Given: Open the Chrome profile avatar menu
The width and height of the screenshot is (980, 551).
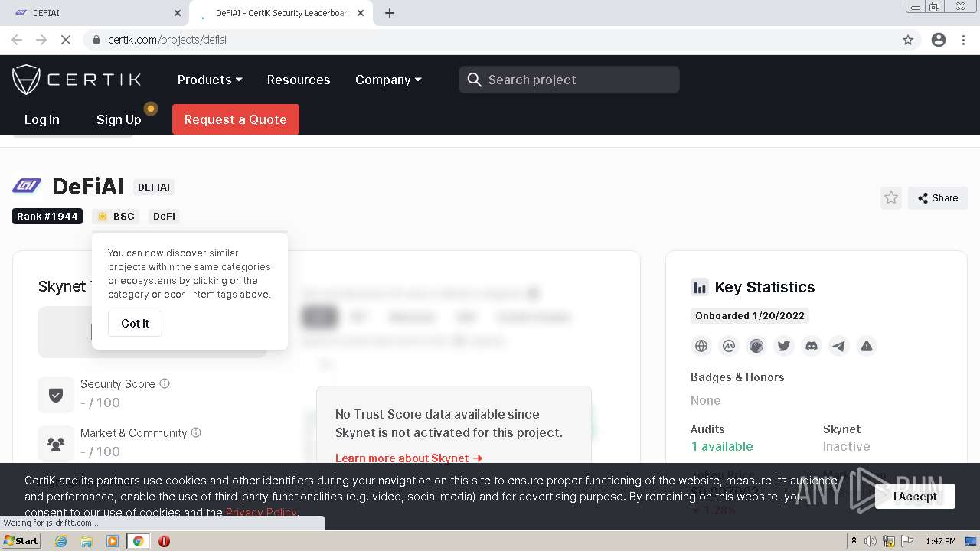Looking at the screenshot, I should (x=939, y=40).
